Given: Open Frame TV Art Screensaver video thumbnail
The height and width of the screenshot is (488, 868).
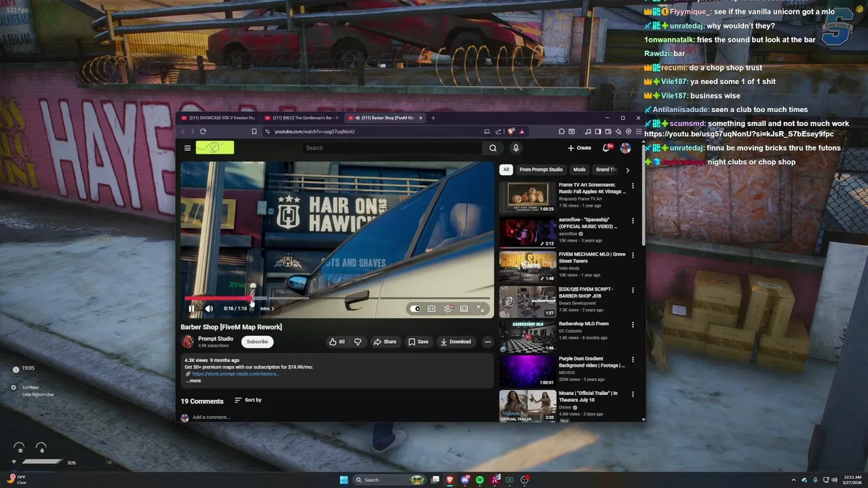Looking at the screenshot, I should pos(528,197).
